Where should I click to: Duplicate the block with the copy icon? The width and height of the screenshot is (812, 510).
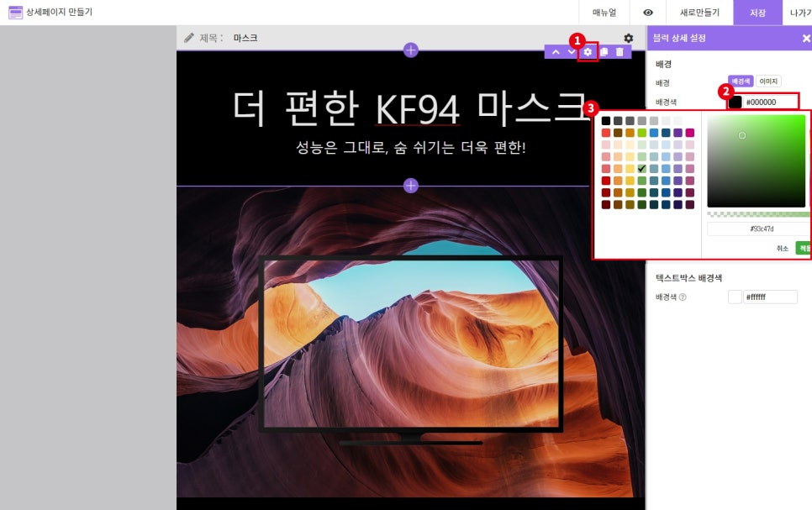(604, 52)
